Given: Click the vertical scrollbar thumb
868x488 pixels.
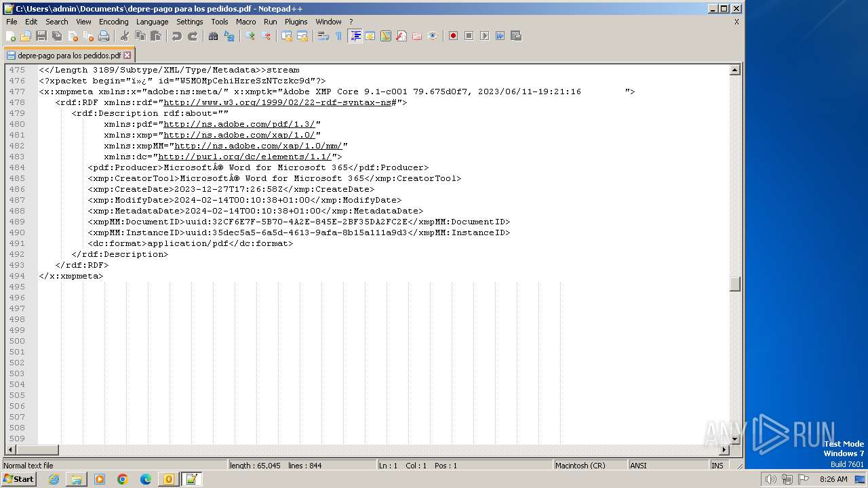Looking at the screenshot, I should click(x=735, y=284).
